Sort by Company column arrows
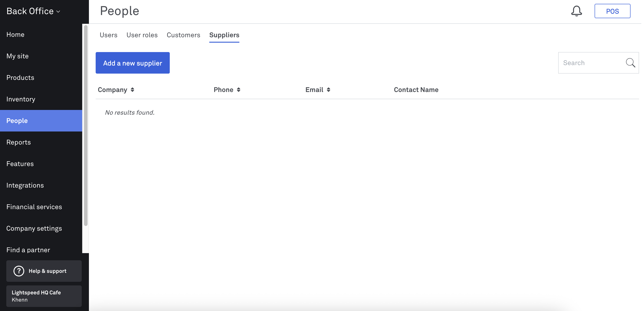This screenshot has width=644, height=311. pyautogui.click(x=132, y=90)
